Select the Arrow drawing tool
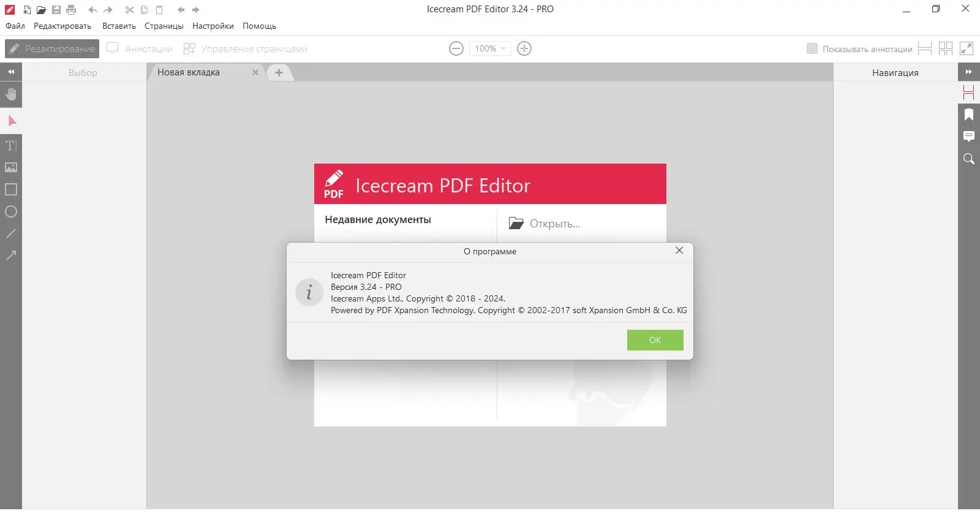 11,256
